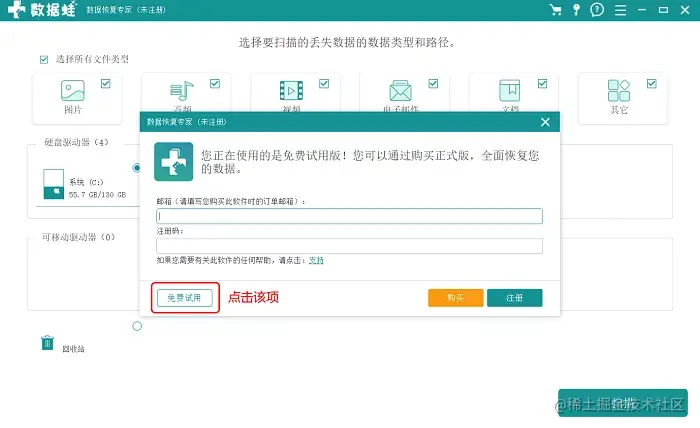Uncheck the 图片 card checkbox
Screen dimensions: 700x428
pos(105,83)
